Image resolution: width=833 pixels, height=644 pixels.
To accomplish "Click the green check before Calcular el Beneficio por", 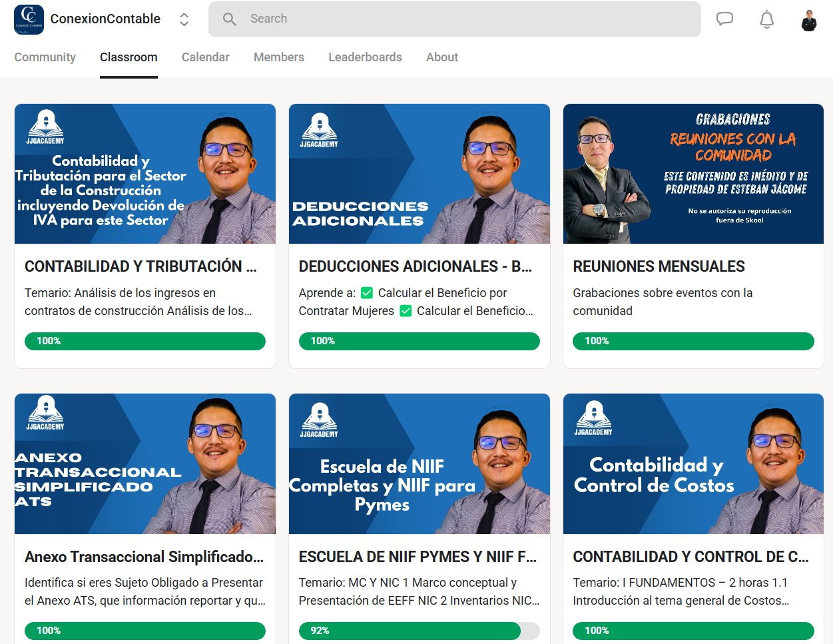I will click(367, 293).
